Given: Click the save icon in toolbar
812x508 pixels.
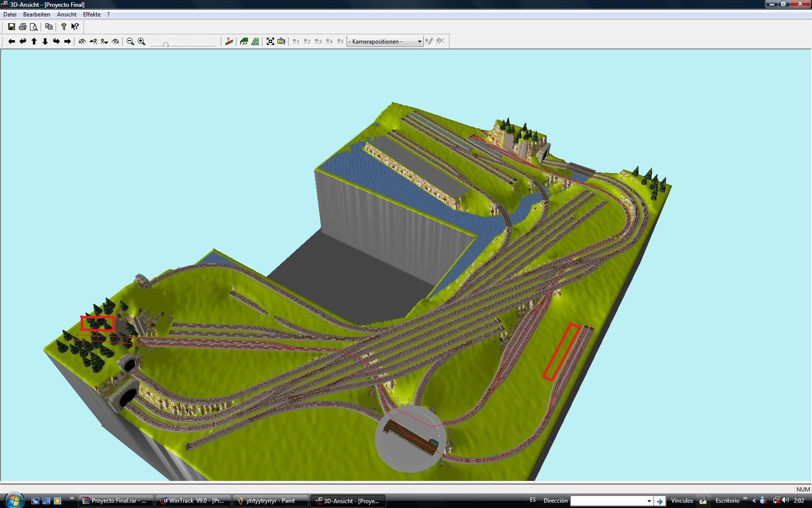Looking at the screenshot, I should pyautogui.click(x=12, y=27).
